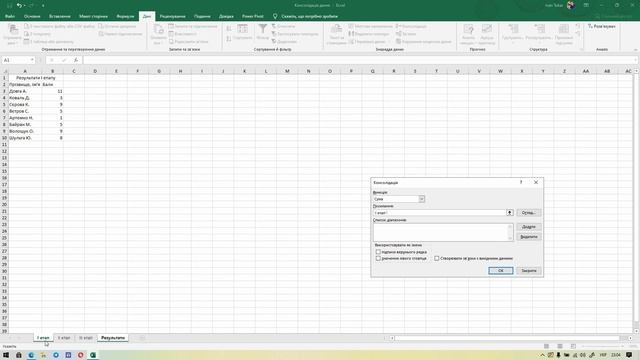Enable the top row labels checkbox
Viewport: 640px width, 360px height.
pos(378,252)
